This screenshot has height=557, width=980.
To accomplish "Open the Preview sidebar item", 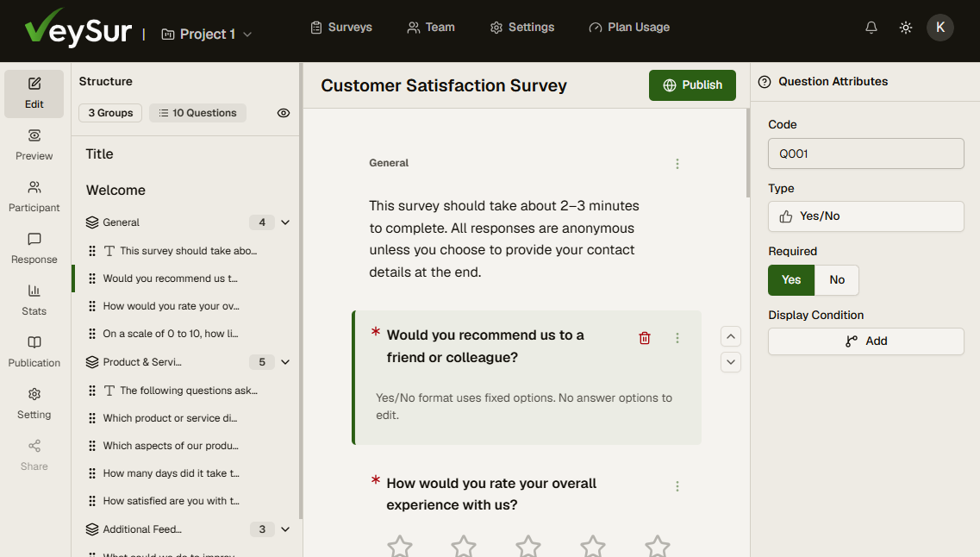I will [34, 145].
